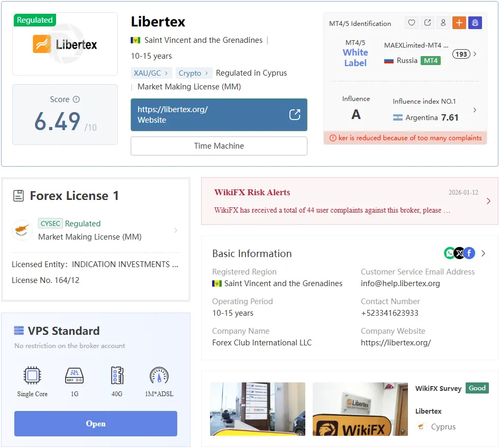Click the blue bug report icon
This screenshot has width=500, height=448.
coord(475,23)
